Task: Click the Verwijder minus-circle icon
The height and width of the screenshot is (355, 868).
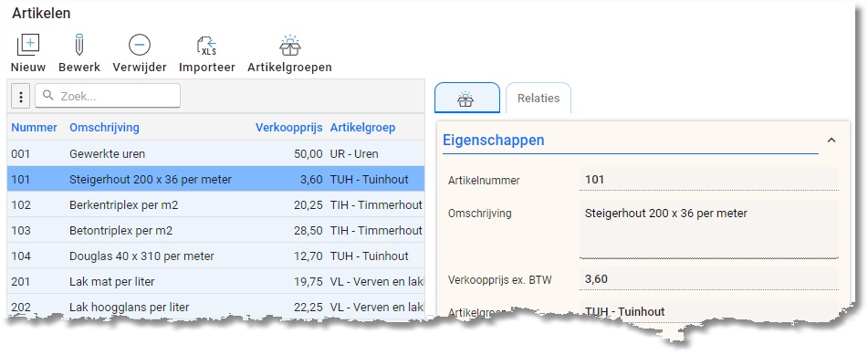Action: (140, 45)
